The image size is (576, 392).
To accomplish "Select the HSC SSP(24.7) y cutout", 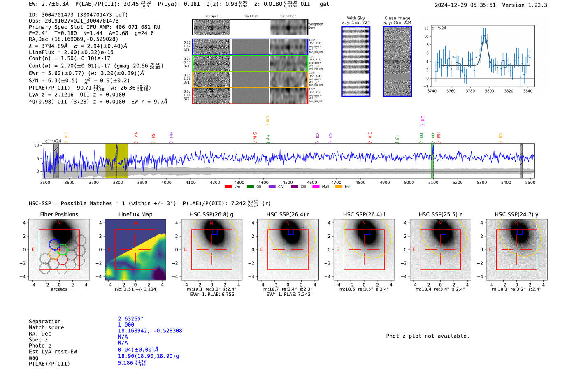I will point(517,250).
